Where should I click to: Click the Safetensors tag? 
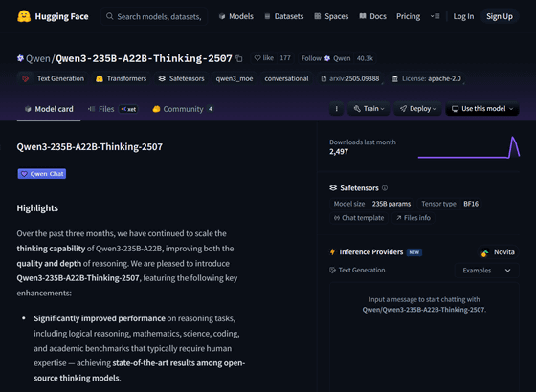pos(181,78)
